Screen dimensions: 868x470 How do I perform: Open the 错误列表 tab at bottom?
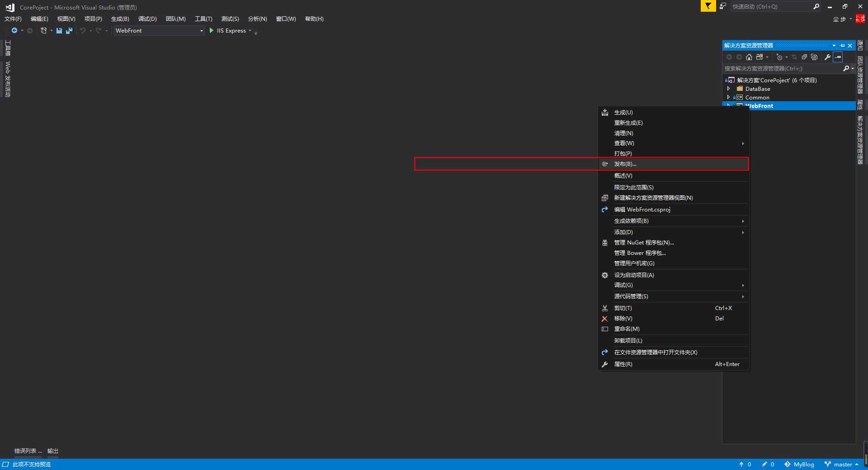click(x=28, y=451)
